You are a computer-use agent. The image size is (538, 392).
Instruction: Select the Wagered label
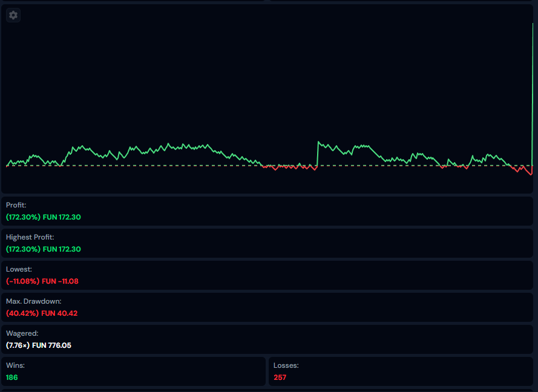22,333
